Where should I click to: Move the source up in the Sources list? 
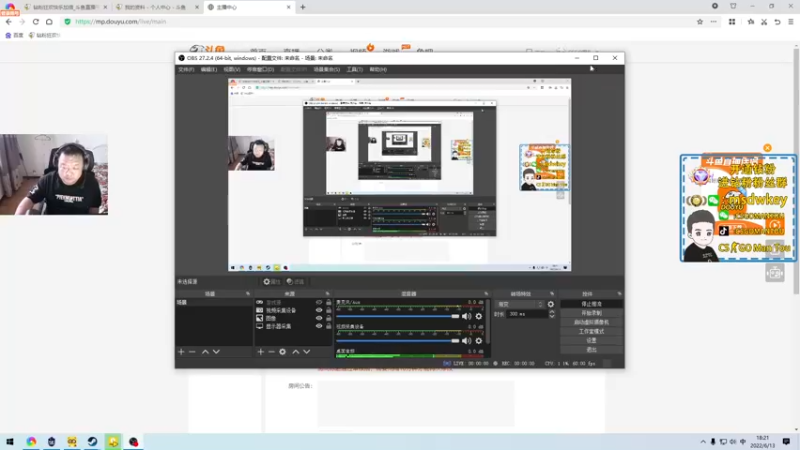pyautogui.click(x=295, y=352)
